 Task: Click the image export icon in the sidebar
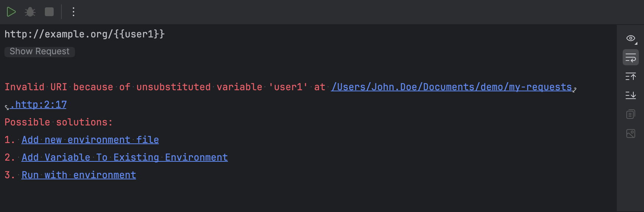tap(630, 134)
